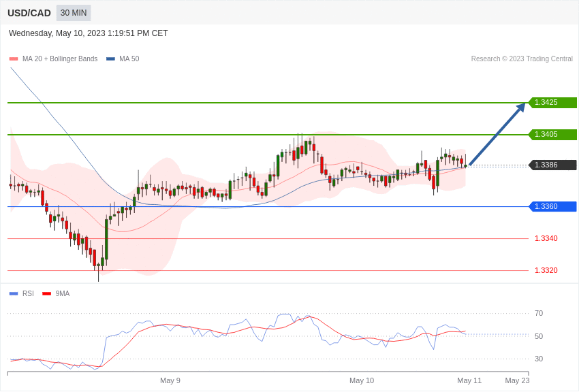Click the May 9 date axis label
The image size is (579, 392).
point(170,380)
